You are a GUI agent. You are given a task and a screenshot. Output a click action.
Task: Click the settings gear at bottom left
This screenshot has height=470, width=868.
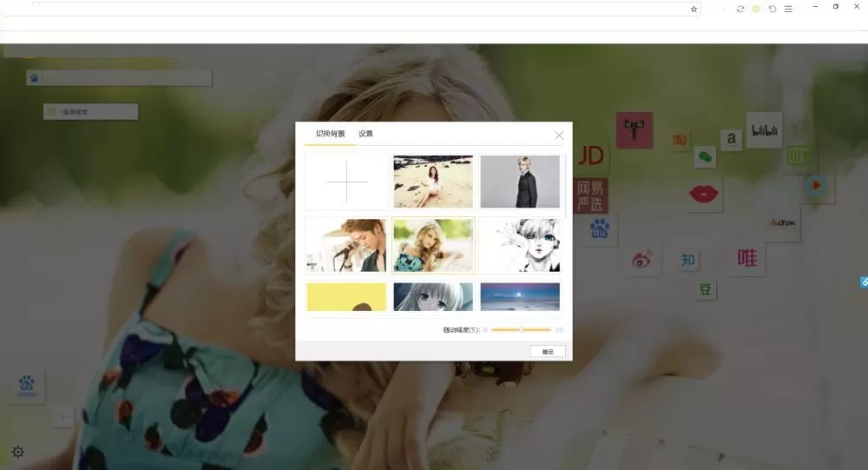(x=17, y=452)
